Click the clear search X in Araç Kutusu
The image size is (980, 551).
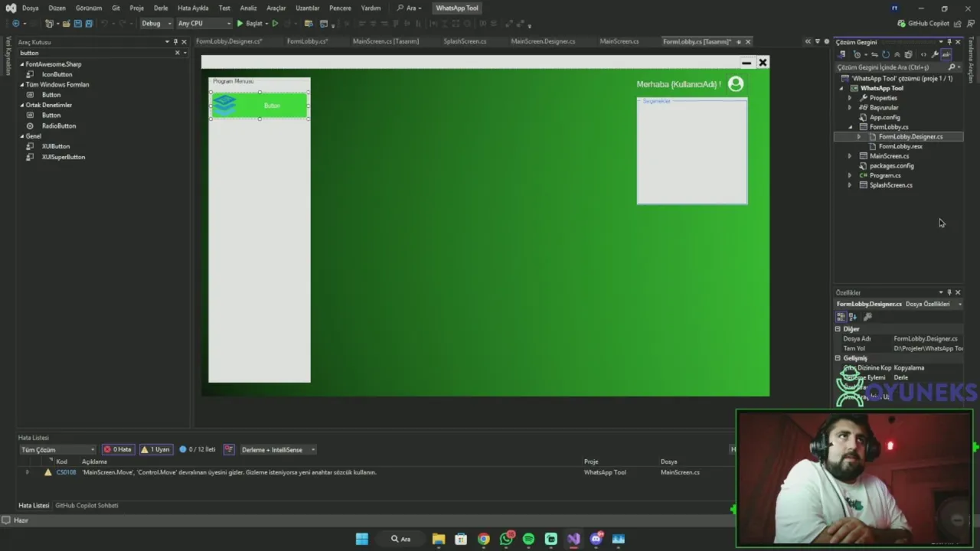pos(177,53)
